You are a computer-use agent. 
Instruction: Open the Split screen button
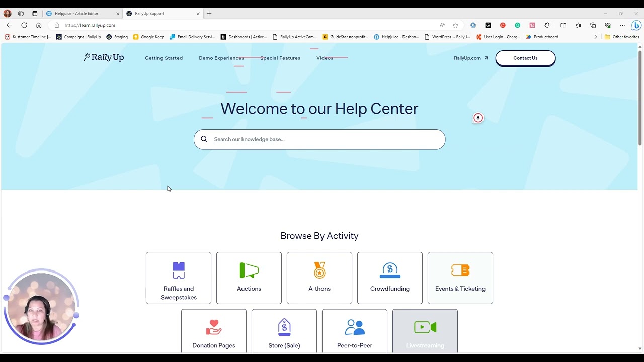[563, 25]
